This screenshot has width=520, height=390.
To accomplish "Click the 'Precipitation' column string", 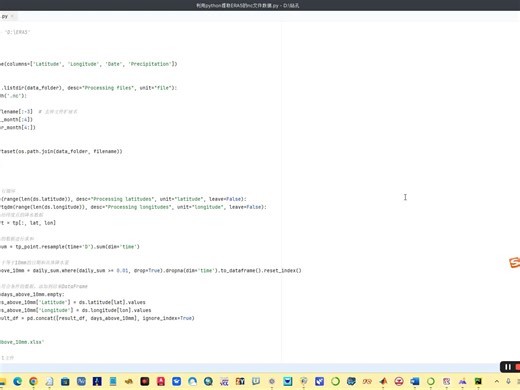I will [x=150, y=64].
